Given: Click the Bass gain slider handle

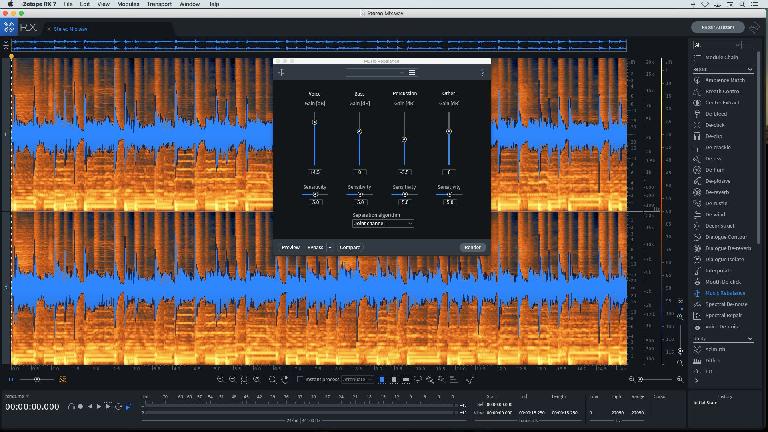Looking at the screenshot, I should 360,131.
